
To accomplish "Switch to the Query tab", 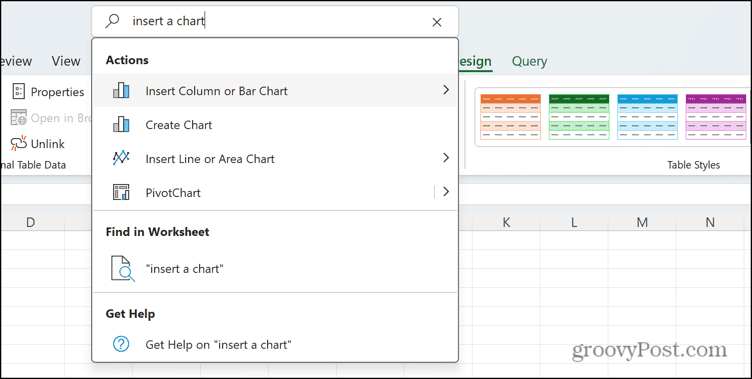I will [x=529, y=61].
